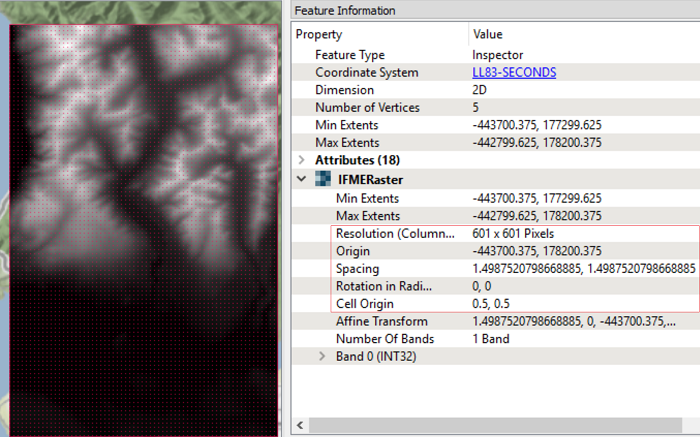Select the Origin value -443700.375, 178200.375

pyautogui.click(x=537, y=251)
